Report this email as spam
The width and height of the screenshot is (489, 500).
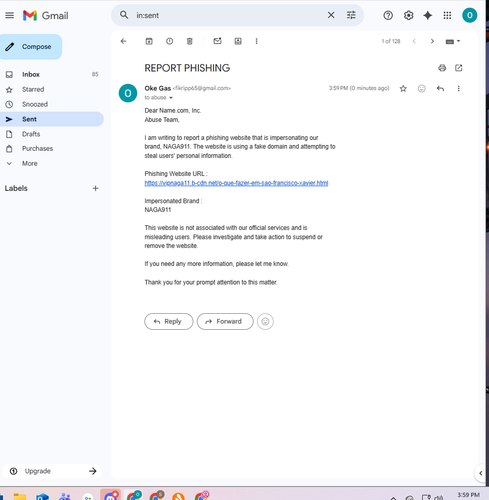tap(169, 41)
